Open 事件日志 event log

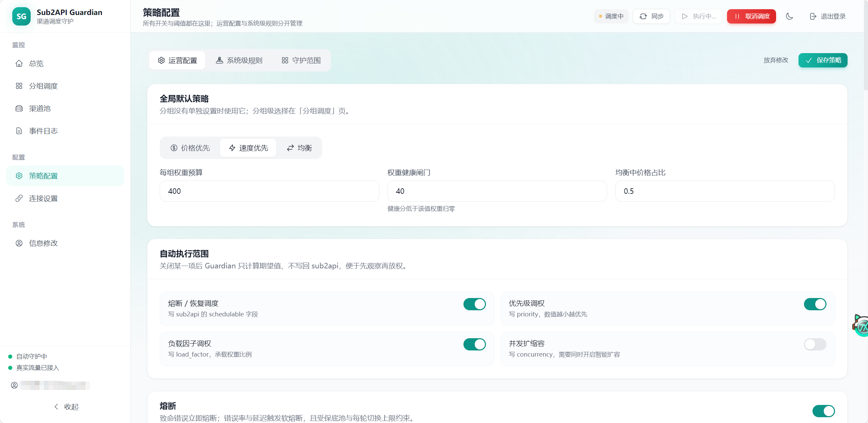65,131
